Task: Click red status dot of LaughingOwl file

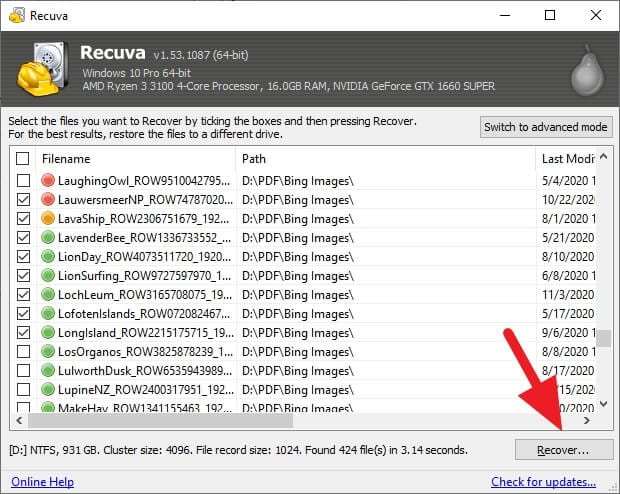Action: 48,180
